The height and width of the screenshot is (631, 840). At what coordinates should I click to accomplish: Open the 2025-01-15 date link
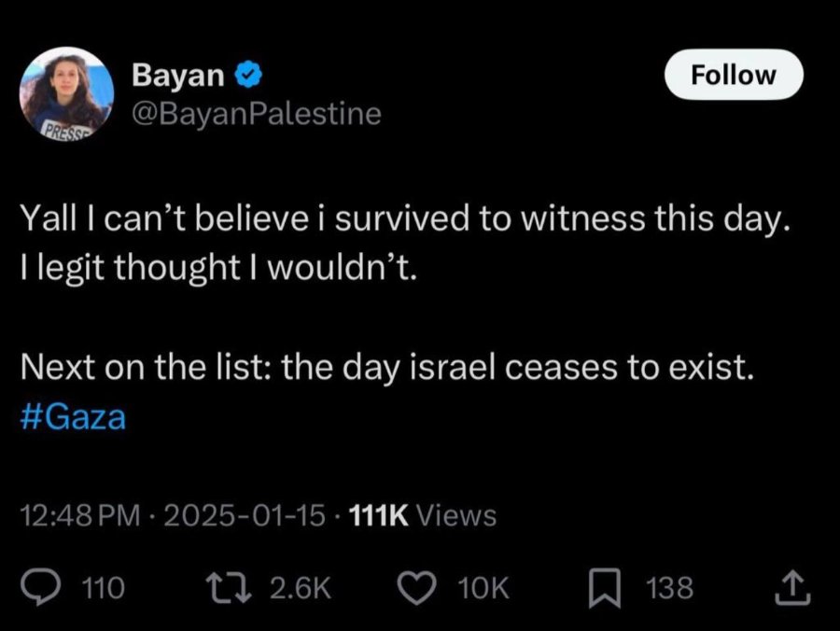click(x=245, y=515)
